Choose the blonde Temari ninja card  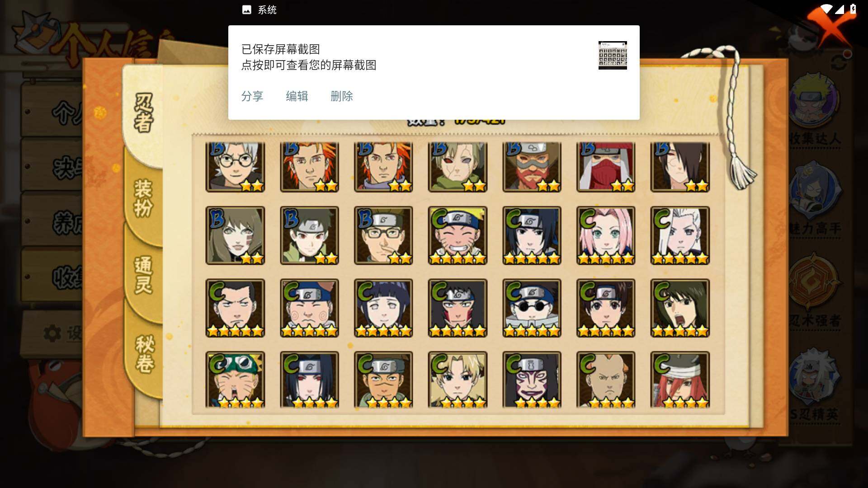(x=458, y=380)
